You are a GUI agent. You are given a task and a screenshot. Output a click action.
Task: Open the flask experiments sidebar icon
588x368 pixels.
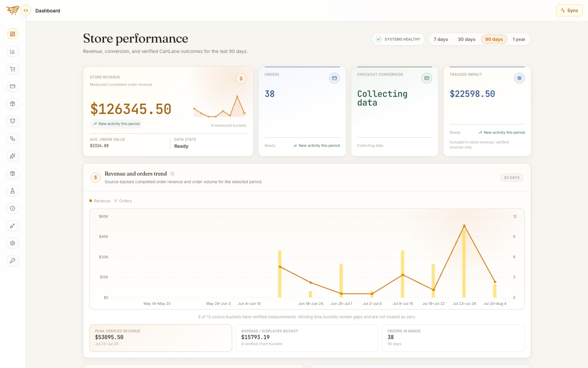coord(12,191)
